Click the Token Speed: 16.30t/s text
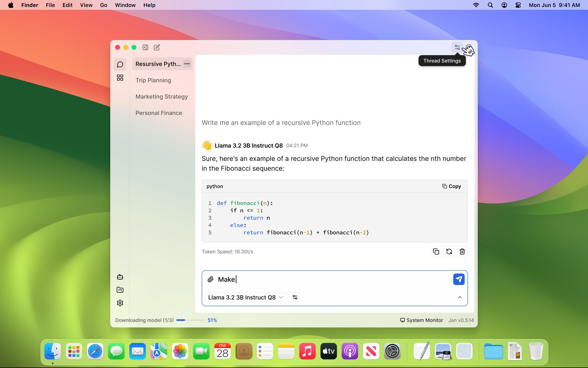Screen dimensions: 588x368 (x=227, y=252)
